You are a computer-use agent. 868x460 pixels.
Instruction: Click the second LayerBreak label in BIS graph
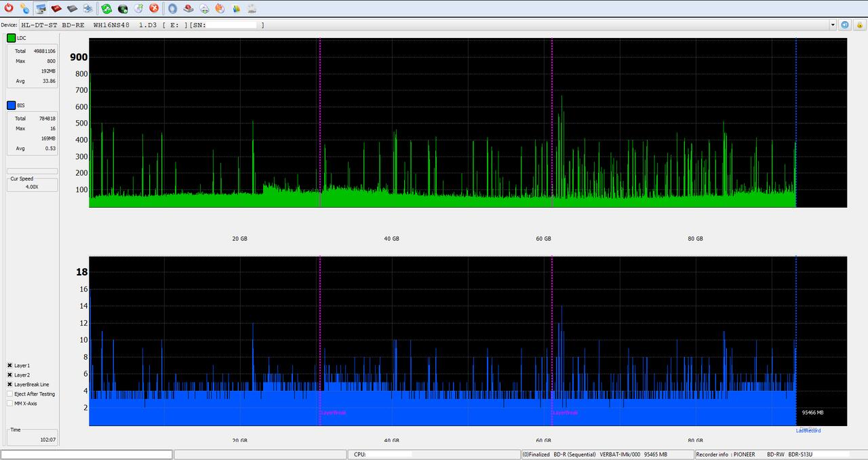pyautogui.click(x=565, y=413)
